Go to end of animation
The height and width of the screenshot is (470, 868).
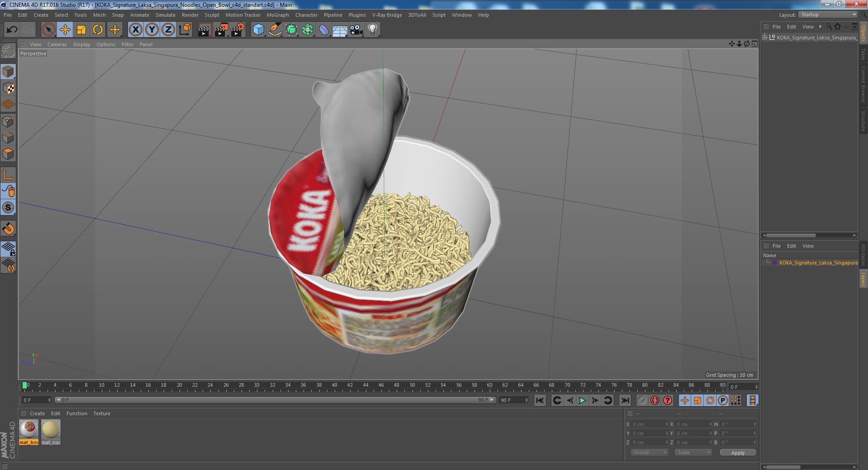coord(625,400)
